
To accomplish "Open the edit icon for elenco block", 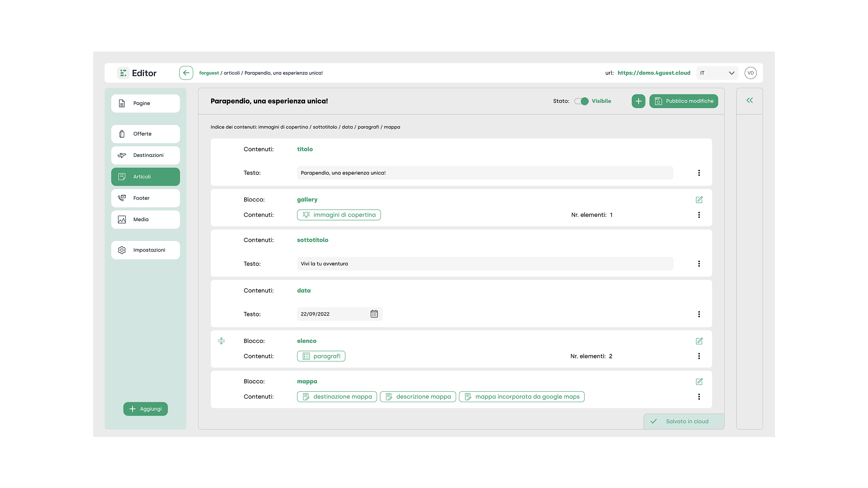I will click(x=699, y=341).
